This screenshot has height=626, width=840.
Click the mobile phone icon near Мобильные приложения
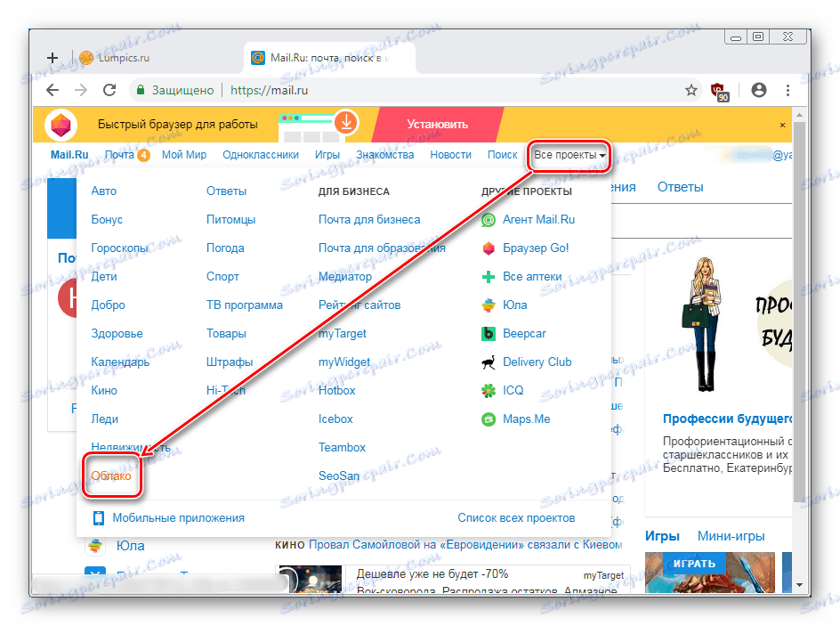[x=98, y=517]
